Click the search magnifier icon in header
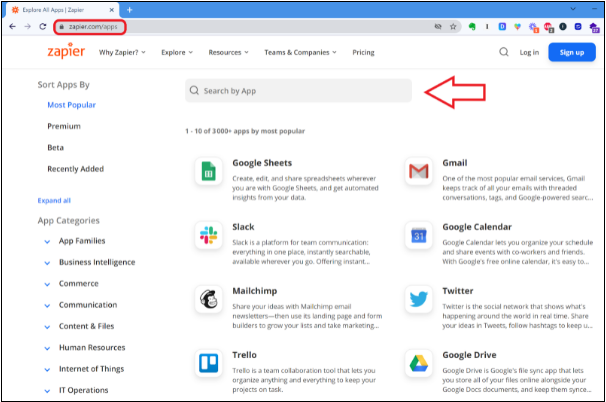This screenshot has height=402, width=606. coord(503,52)
